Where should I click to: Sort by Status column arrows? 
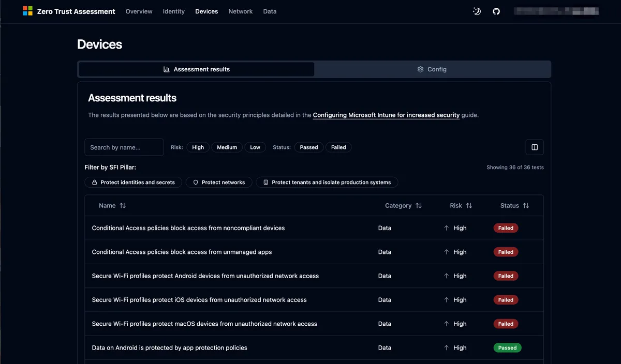pyautogui.click(x=526, y=206)
